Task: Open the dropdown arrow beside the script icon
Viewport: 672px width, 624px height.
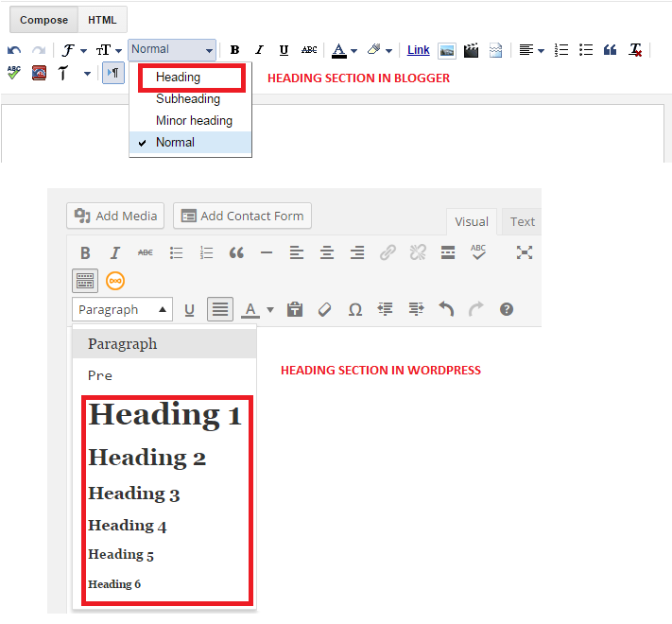Action: click(x=87, y=74)
